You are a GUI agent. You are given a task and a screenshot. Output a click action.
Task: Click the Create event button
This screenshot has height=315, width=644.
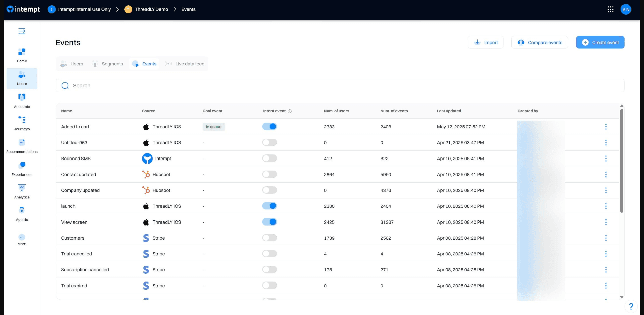(600, 42)
